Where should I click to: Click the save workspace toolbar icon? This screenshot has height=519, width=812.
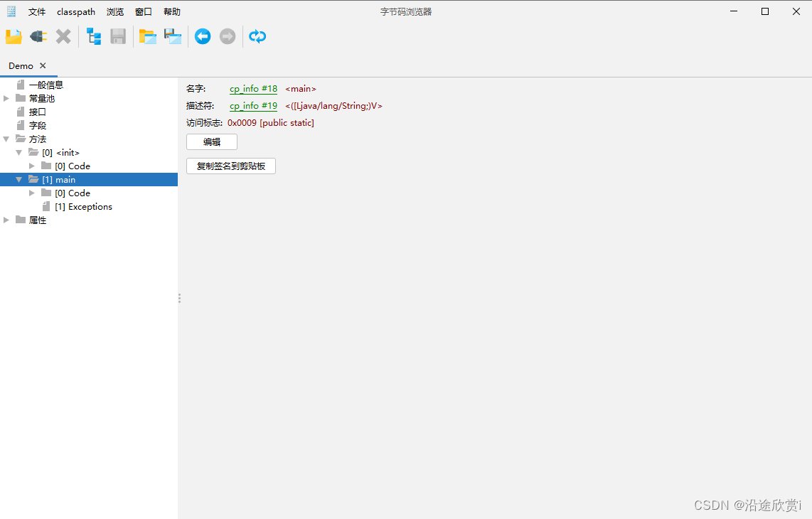point(173,36)
